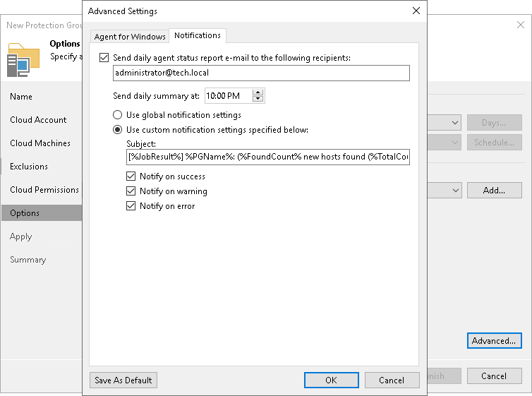Click the disabled Schedule... button
This screenshot has height=396, width=532.
coord(494,143)
